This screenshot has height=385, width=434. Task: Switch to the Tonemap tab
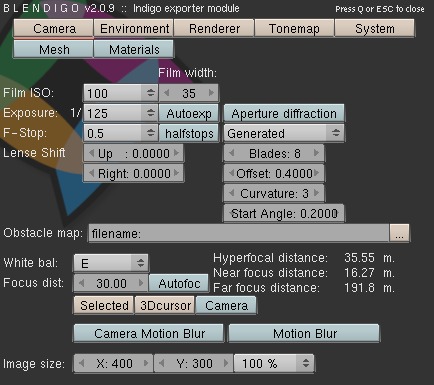(x=294, y=29)
